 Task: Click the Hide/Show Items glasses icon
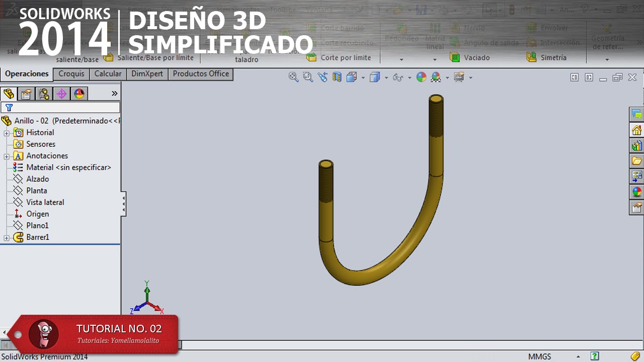pyautogui.click(x=398, y=77)
